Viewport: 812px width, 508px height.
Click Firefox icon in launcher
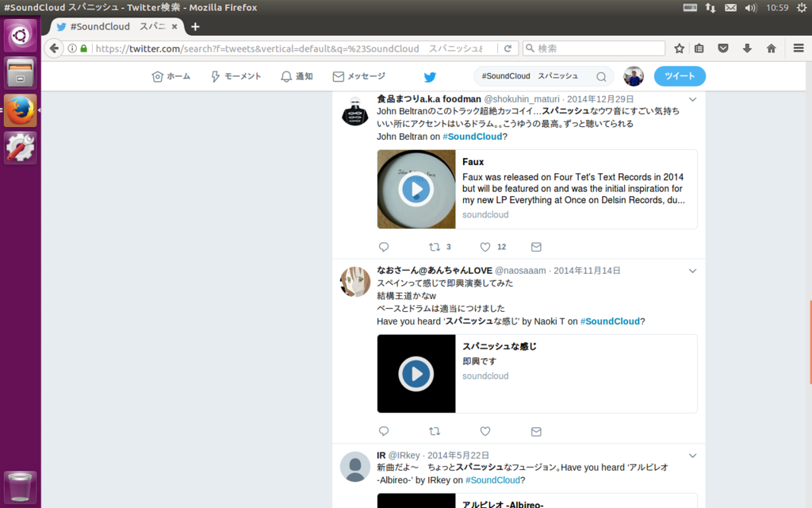click(20, 110)
